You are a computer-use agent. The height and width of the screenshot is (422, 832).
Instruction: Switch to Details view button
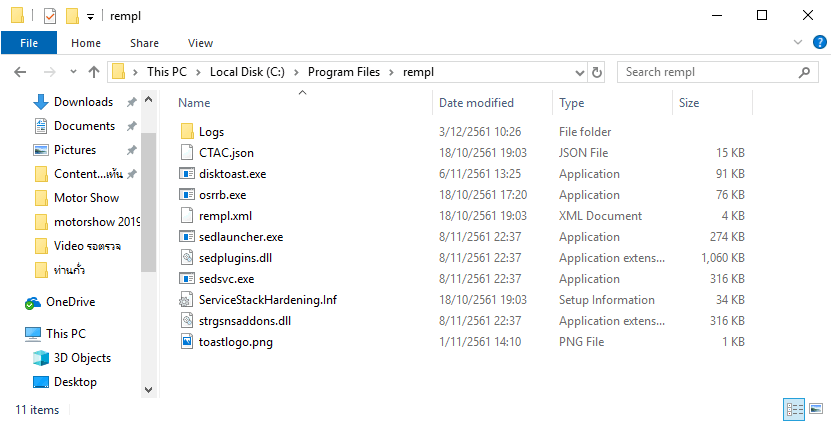796,409
